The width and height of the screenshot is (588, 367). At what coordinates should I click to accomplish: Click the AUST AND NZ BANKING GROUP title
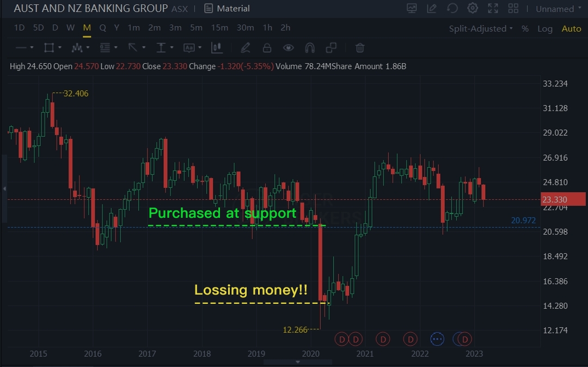pos(91,8)
